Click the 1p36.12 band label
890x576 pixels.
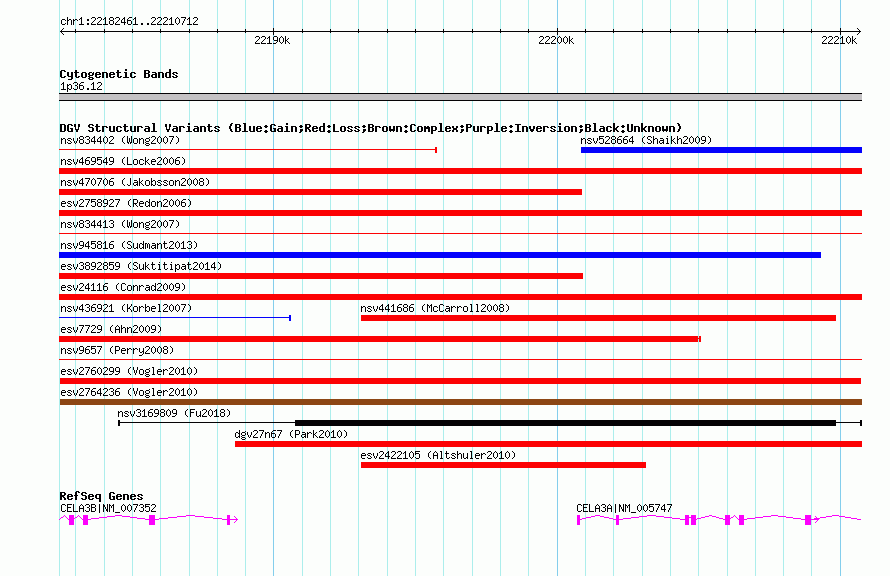click(81, 86)
